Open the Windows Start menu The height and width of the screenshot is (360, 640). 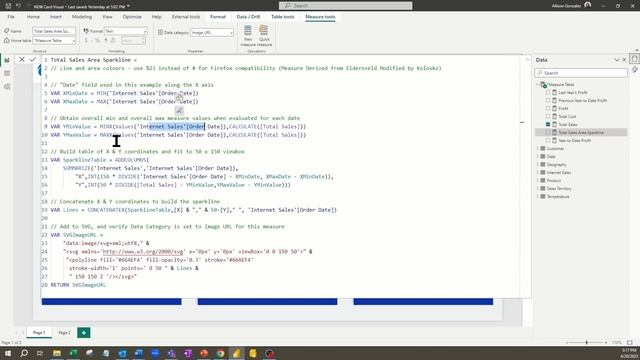[8, 353]
